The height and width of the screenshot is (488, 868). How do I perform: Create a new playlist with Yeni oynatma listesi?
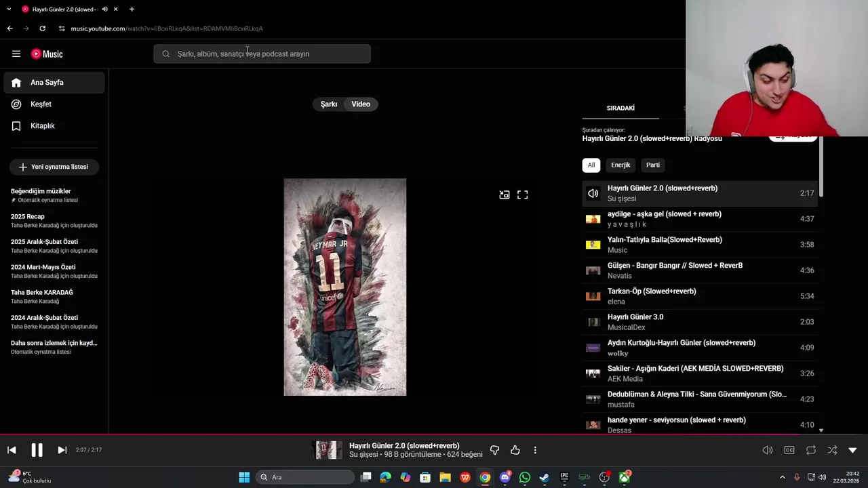(x=54, y=167)
